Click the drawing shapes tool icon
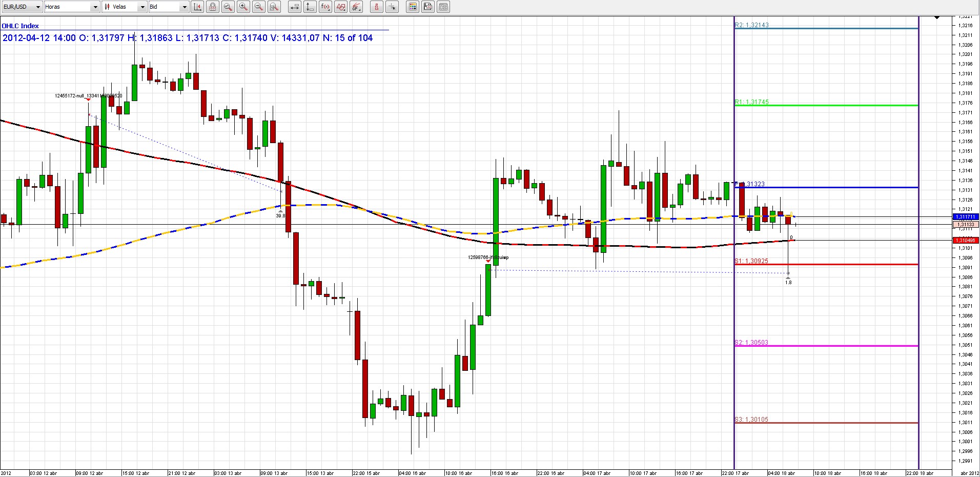980x477 pixels. click(x=340, y=7)
